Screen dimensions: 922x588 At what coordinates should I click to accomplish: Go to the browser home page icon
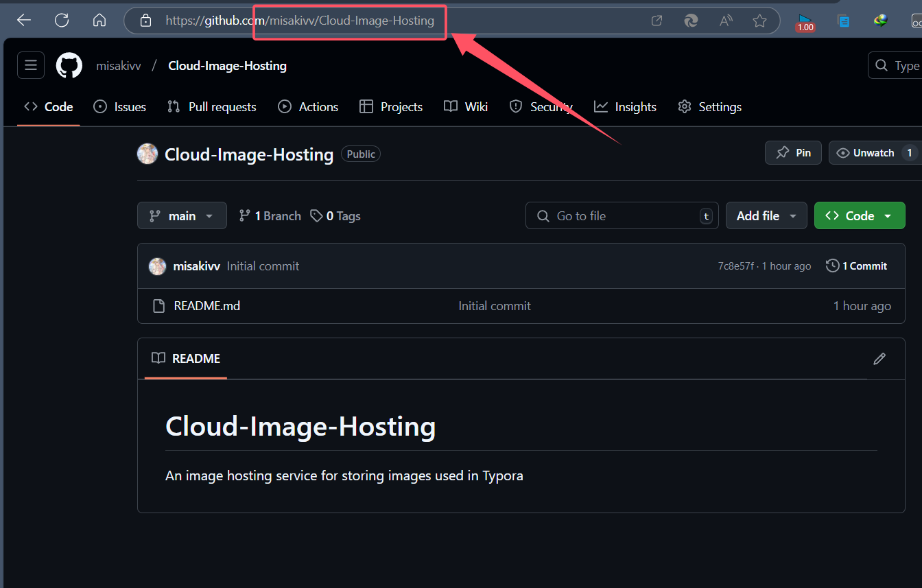(x=99, y=21)
